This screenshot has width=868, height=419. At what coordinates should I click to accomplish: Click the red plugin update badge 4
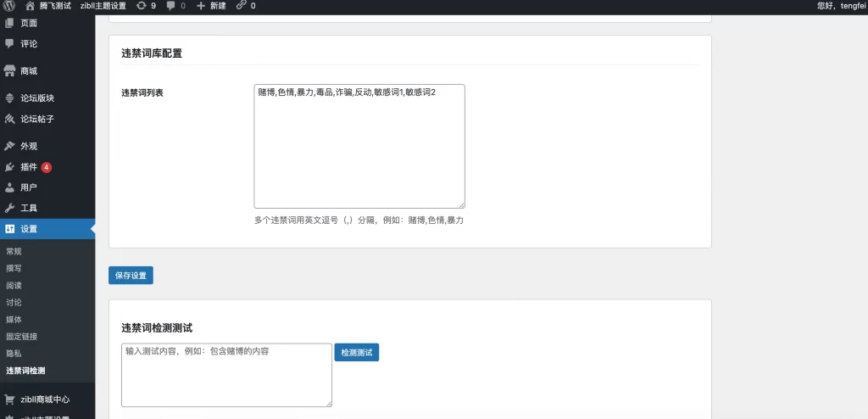pyautogui.click(x=47, y=167)
